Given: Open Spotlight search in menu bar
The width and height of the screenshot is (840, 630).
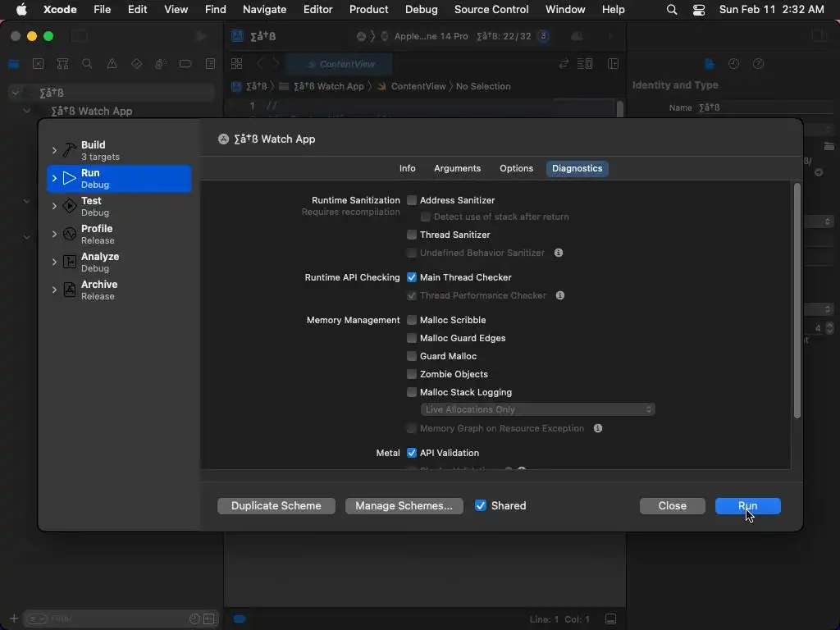Looking at the screenshot, I should point(672,10).
